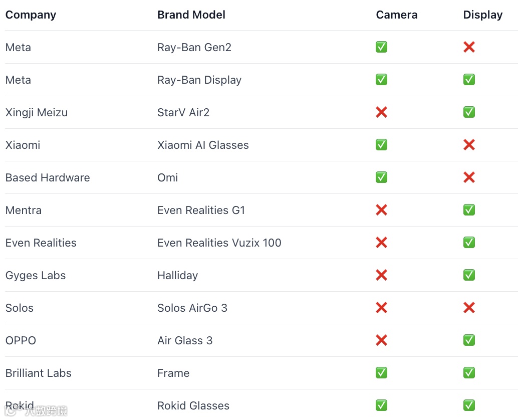
Task: Click the Display checkmark for Air Glass 3
Action: click(x=469, y=340)
